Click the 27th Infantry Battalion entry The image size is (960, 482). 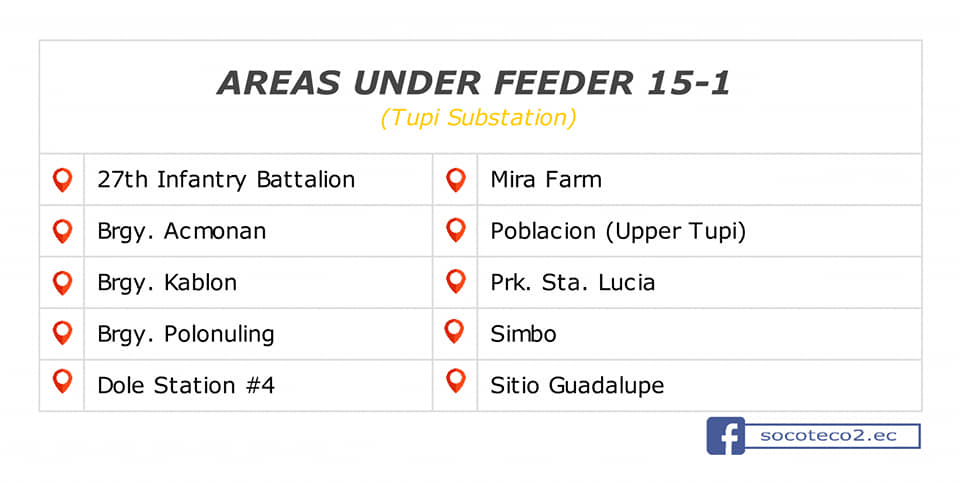click(x=226, y=179)
